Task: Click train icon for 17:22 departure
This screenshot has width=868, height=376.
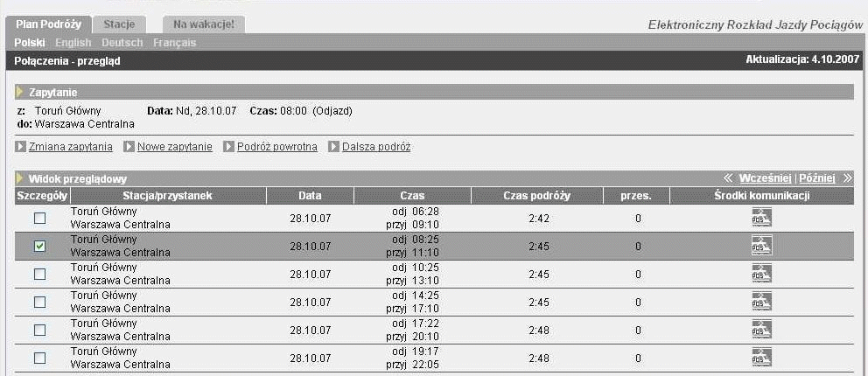Action: (761, 331)
